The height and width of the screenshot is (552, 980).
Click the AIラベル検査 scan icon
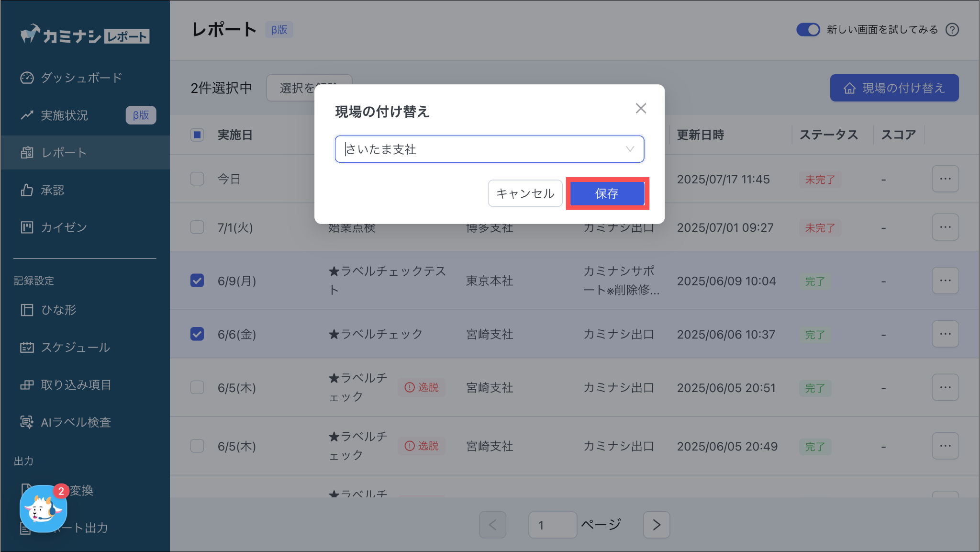[27, 422]
